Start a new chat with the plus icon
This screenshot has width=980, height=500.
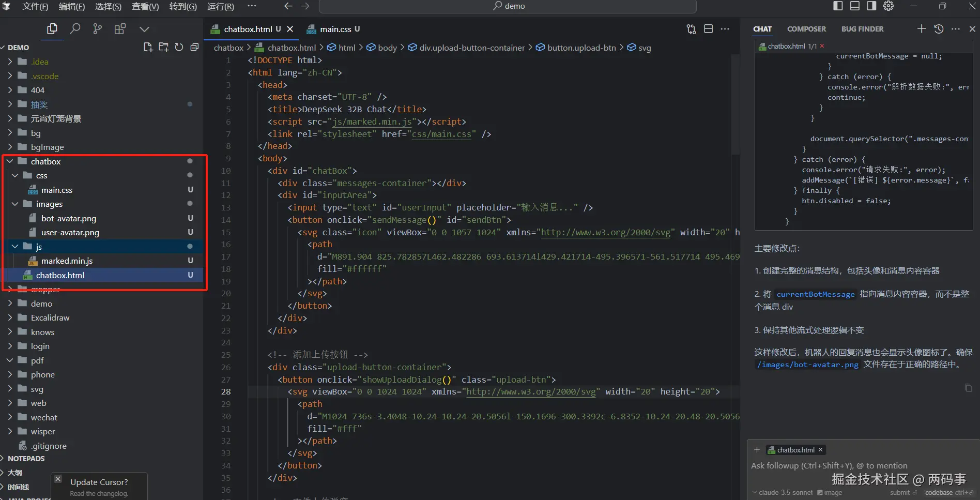coord(922,29)
